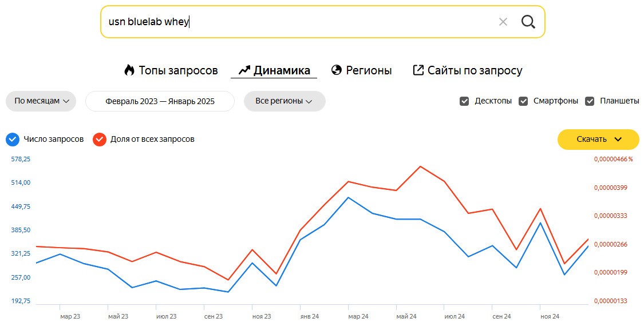Viewport: 644px width, 326px height.
Task: Click the мар 24 label on chart axis
Action: 358,316
